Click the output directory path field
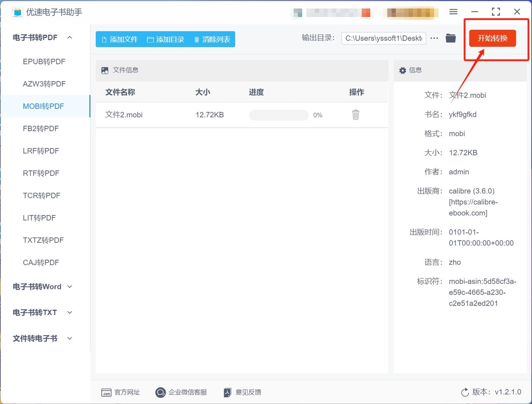532x404 pixels. (x=383, y=38)
